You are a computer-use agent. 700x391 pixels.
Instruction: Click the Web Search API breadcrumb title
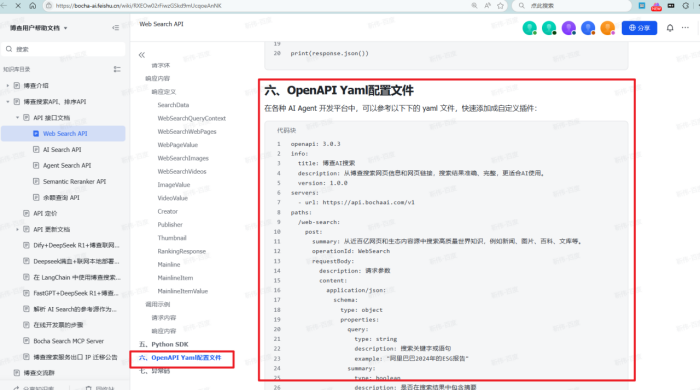coord(161,24)
